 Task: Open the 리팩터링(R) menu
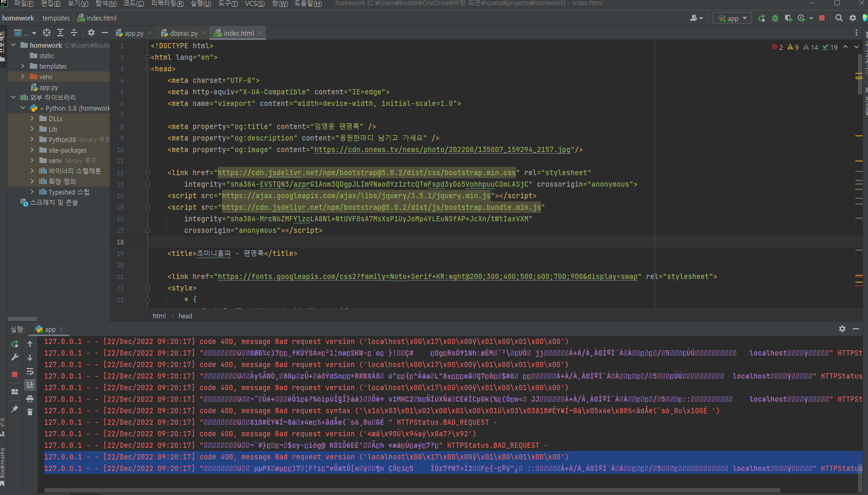[x=167, y=4]
